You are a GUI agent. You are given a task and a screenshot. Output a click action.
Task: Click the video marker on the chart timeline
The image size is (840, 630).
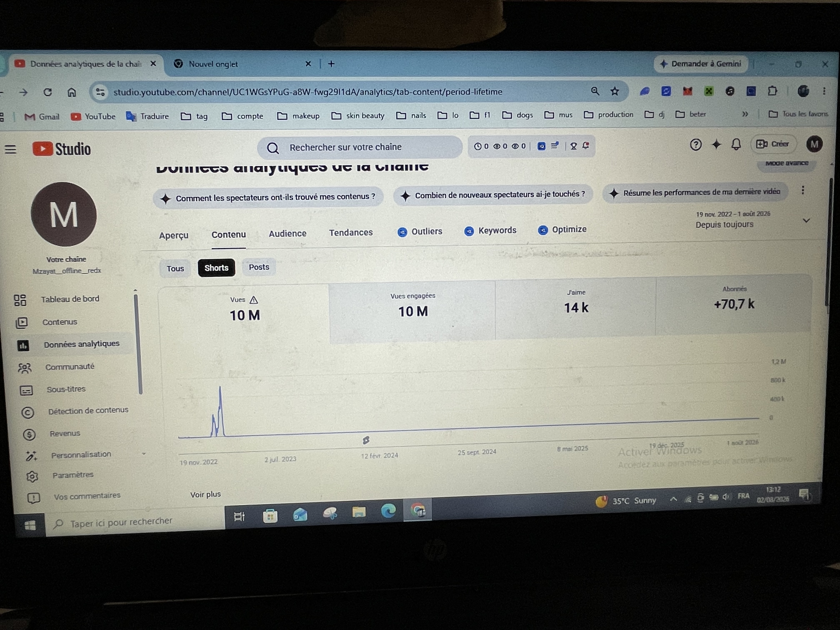[x=366, y=440]
